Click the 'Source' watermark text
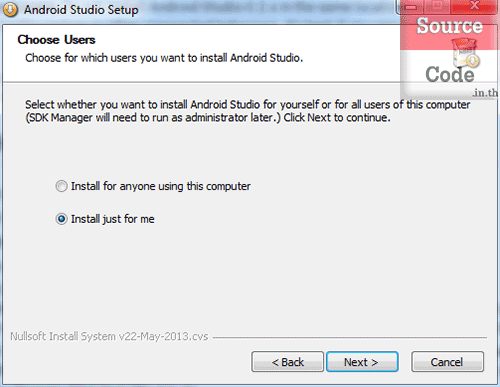Viewport: 500px width, 387px height. [x=449, y=26]
